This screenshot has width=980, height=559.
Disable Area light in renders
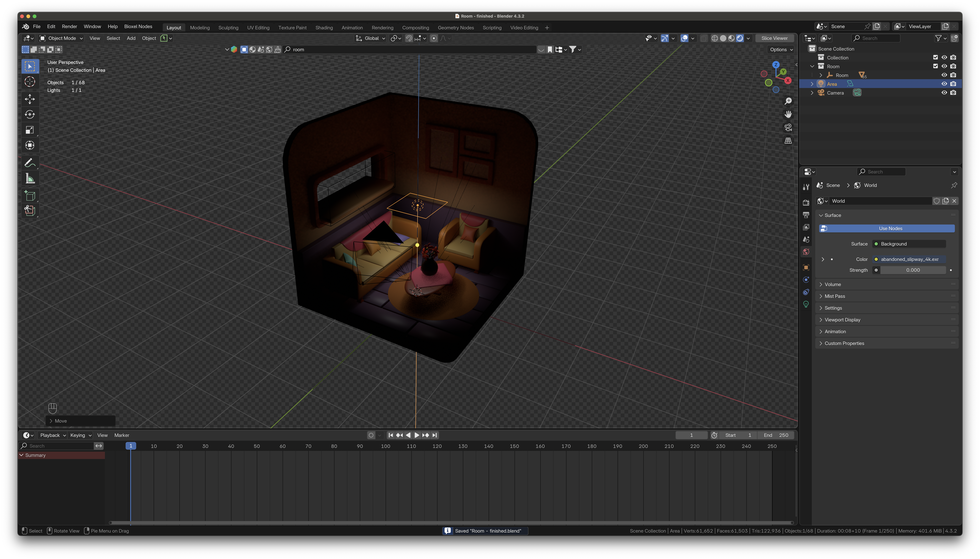click(x=953, y=84)
